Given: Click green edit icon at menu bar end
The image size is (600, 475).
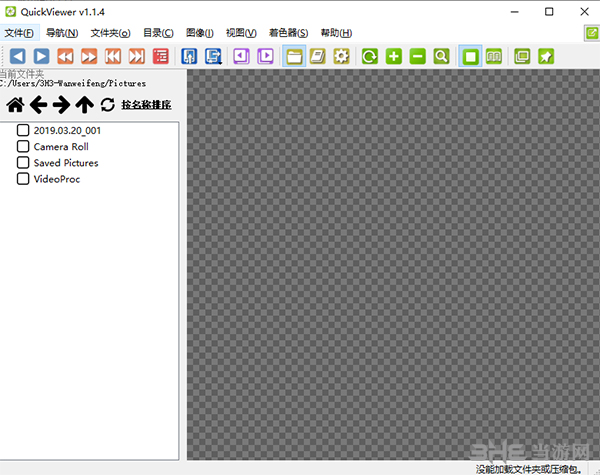Looking at the screenshot, I should (x=592, y=33).
